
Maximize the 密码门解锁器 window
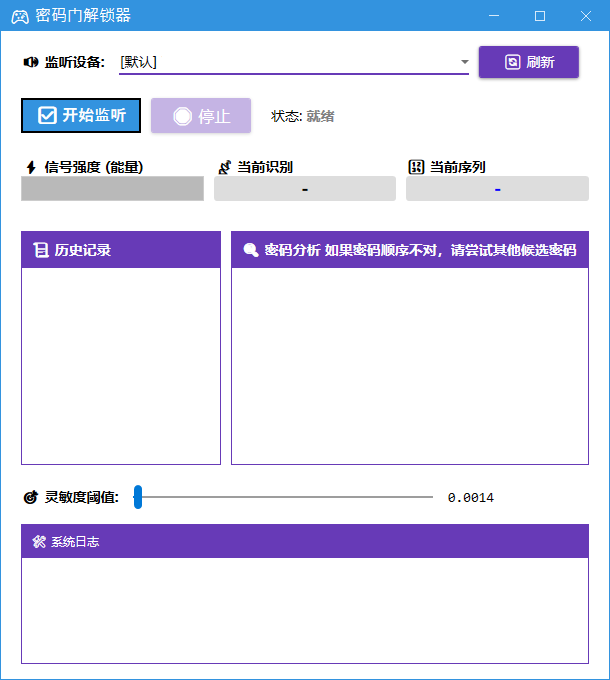tap(540, 16)
